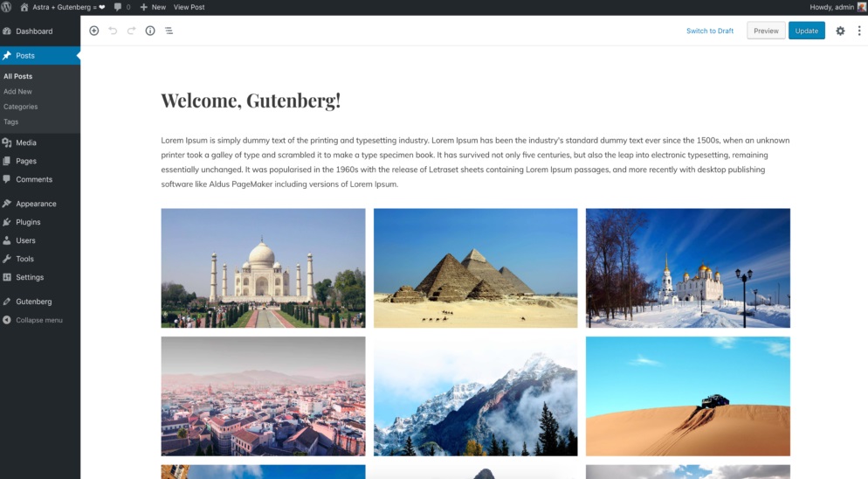Click the Posts pushpin icon
This screenshot has height=479, width=868.
tap(7, 55)
